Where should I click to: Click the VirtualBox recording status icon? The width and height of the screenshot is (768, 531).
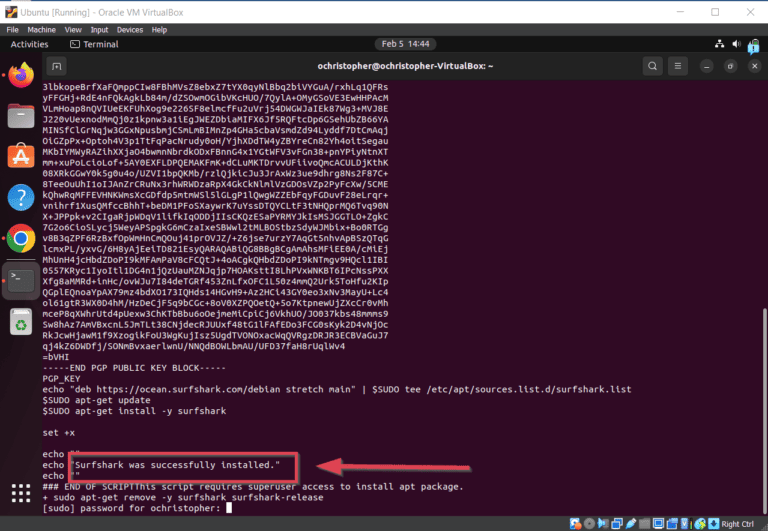click(x=672, y=524)
